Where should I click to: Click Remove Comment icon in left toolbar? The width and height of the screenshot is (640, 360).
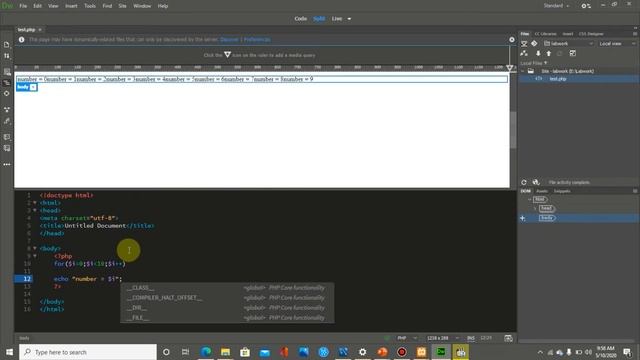pos(7,148)
